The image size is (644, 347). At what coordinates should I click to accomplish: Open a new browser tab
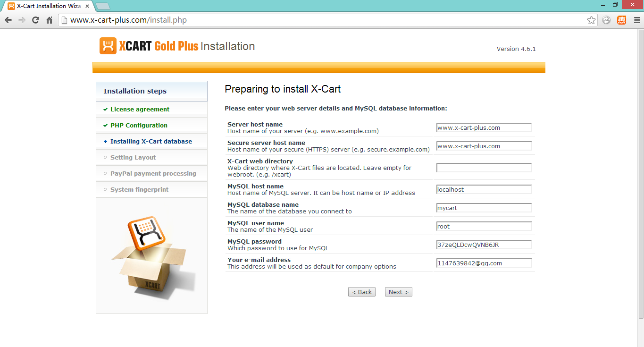tap(103, 6)
